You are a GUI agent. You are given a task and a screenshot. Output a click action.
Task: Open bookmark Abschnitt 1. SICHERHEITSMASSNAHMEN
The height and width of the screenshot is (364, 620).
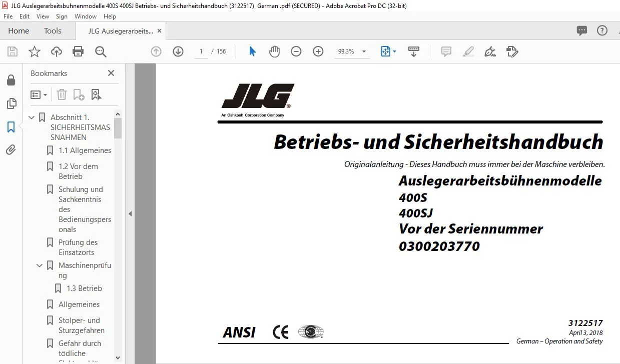click(80, 127)
